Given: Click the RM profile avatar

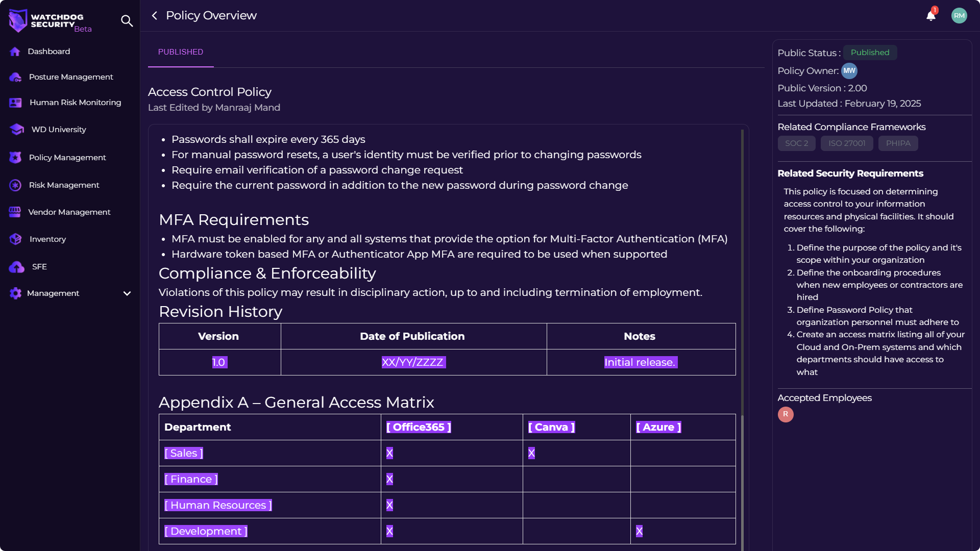Looking at the screenshot, I should click(x=959, y=15).
